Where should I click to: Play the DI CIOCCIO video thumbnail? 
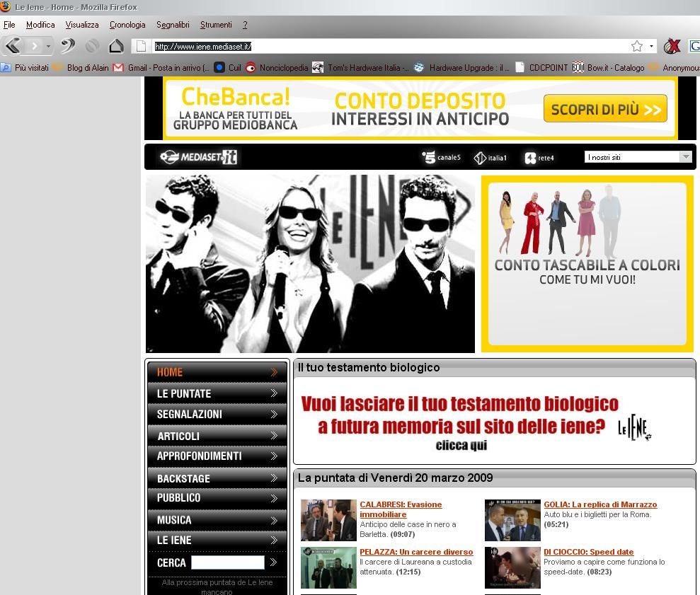click(x=512, y=568)
